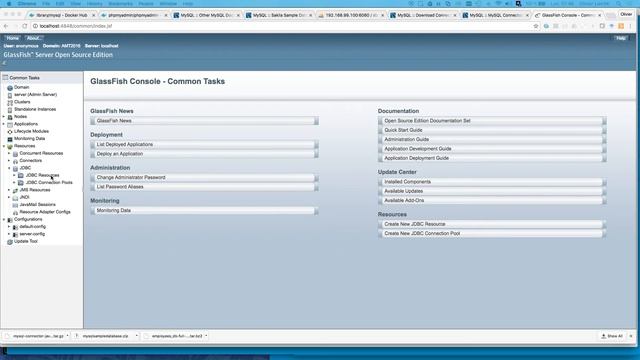Expand the JDBC Resources node arrow

tap(14, 176)
